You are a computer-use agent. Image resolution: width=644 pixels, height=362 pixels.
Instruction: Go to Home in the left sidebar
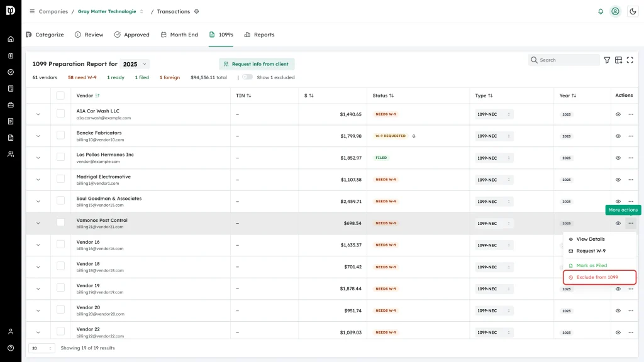coord(11,40)
